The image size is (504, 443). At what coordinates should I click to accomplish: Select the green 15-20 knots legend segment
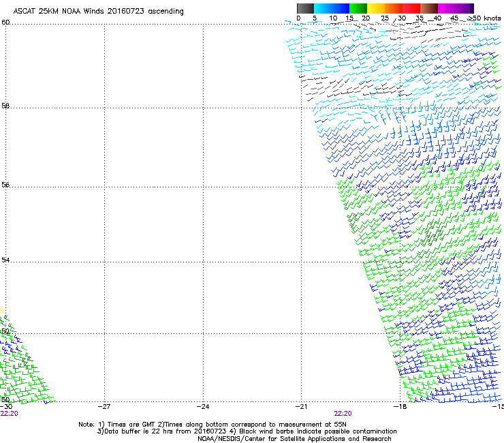click(x=358, y=8)
